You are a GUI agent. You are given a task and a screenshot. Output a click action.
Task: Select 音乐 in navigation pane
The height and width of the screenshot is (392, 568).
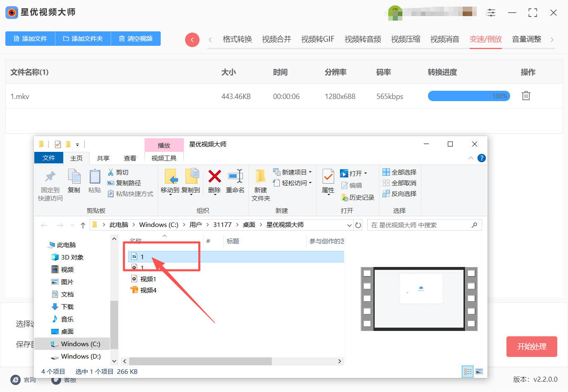point(62,319)
